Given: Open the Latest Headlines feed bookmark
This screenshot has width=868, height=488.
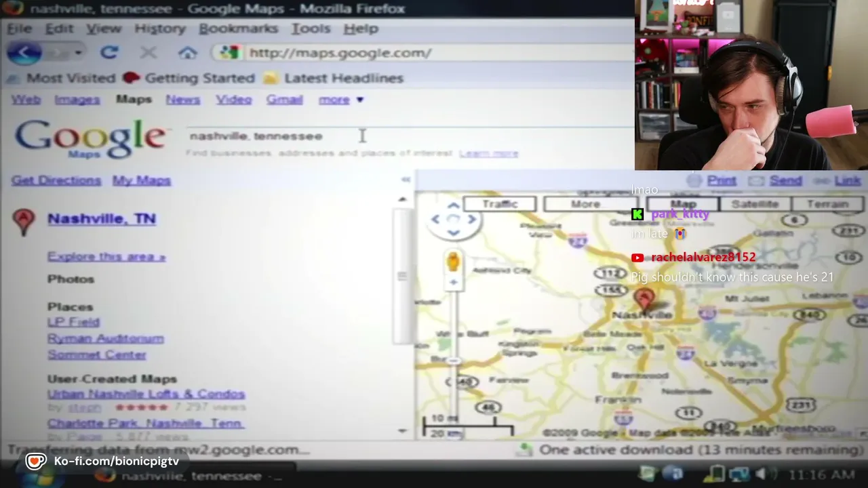Looking at the screenshot, I should tap(334, 78).
